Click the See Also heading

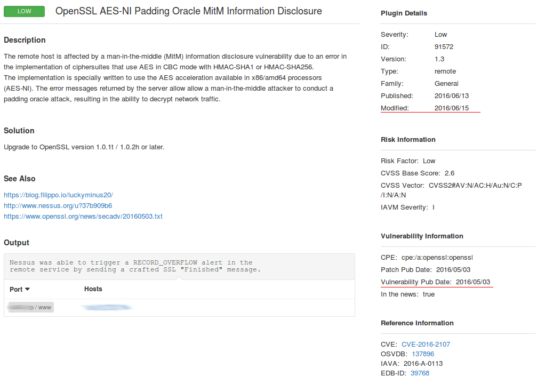20,179
